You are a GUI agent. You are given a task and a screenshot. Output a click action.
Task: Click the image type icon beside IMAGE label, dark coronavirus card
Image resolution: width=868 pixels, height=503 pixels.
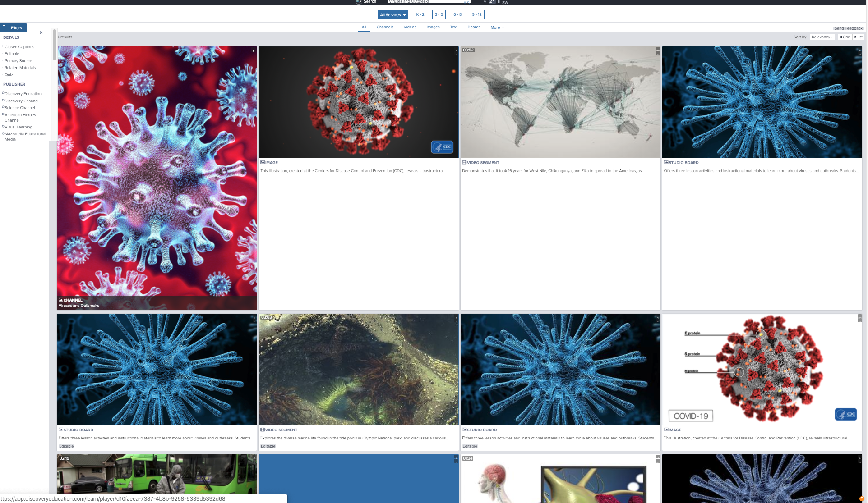pos(263,162)
